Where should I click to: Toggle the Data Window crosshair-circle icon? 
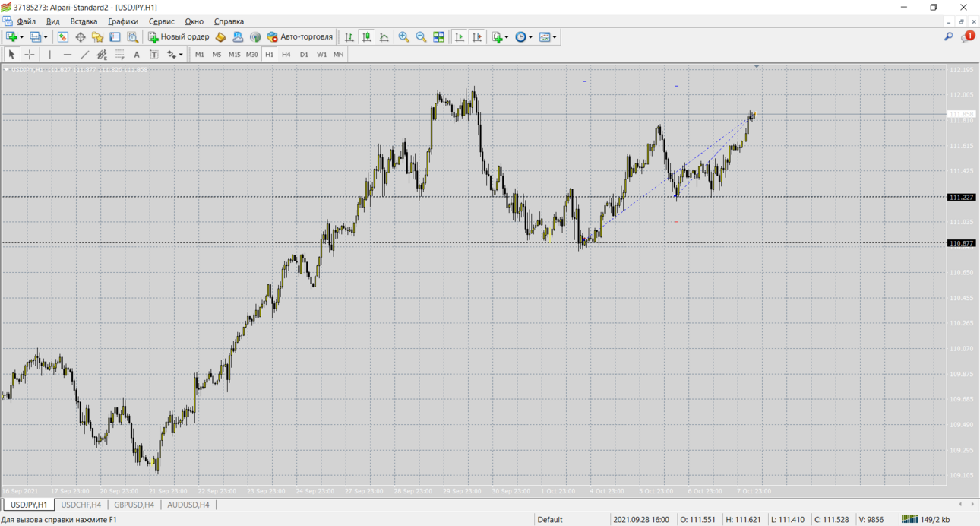(80, 36)
